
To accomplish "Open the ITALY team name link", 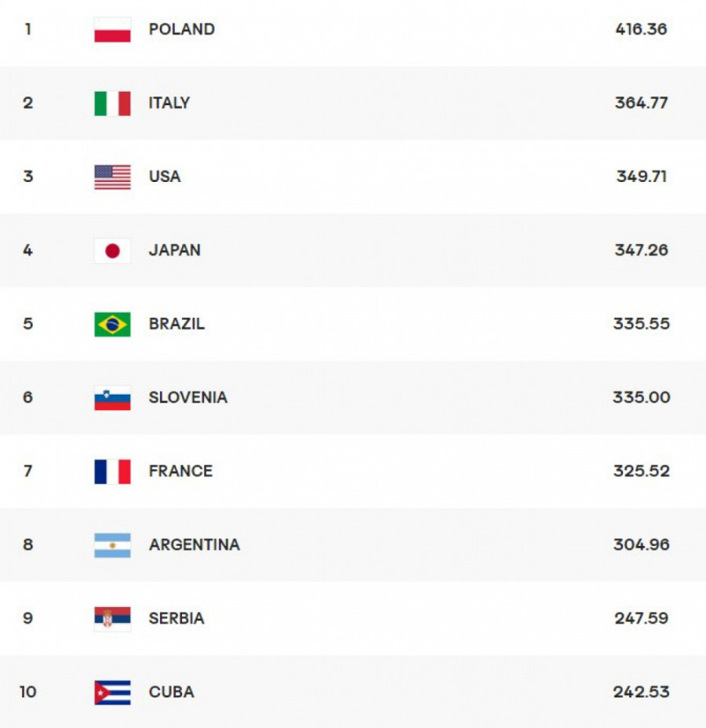I will [169, 104].
